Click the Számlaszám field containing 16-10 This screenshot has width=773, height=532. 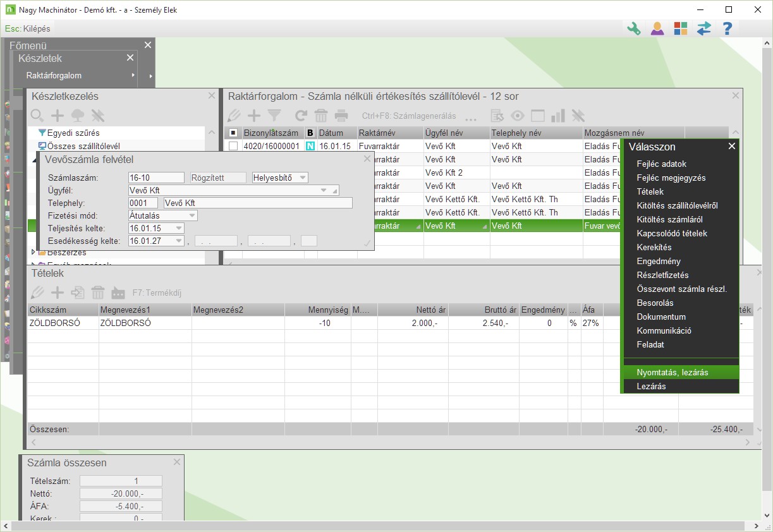[x=155, y=178]
